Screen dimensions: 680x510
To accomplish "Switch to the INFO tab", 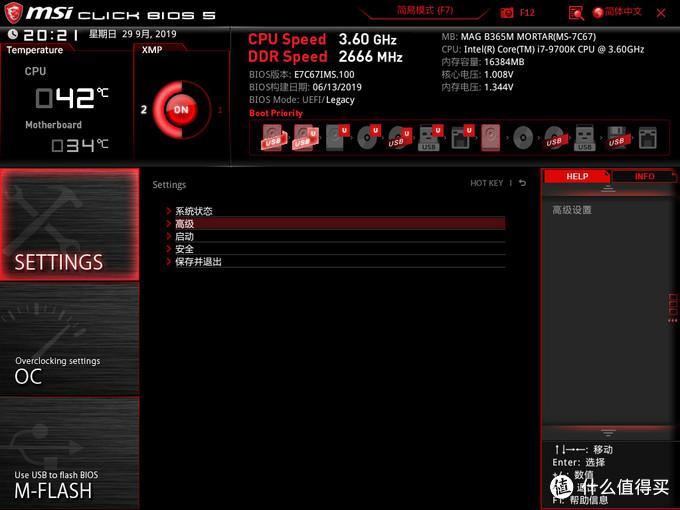I will click(644, 177).
